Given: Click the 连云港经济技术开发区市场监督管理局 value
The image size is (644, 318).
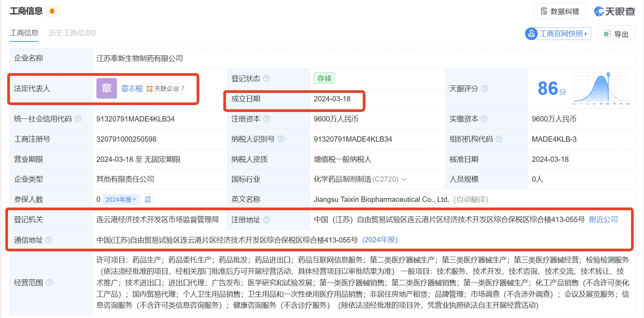Looking at the screenshot, I should point(157,220).
